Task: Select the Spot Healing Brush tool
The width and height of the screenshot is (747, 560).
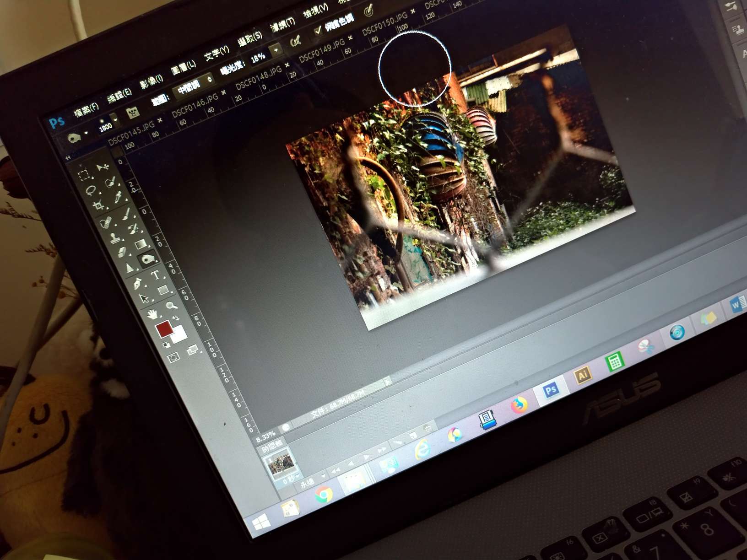Action: (x=106, y=222)
